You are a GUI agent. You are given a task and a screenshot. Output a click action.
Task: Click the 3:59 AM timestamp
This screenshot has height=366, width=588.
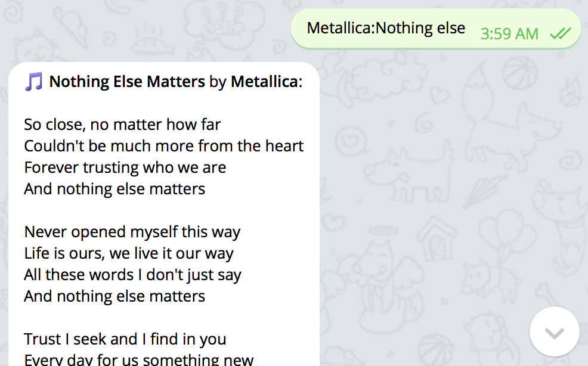(509, 34)
